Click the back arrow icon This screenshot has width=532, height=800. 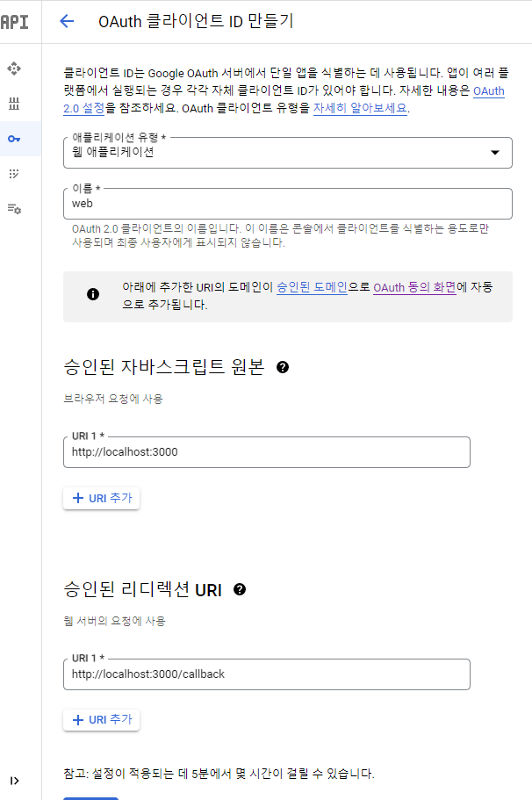point(67,22)
